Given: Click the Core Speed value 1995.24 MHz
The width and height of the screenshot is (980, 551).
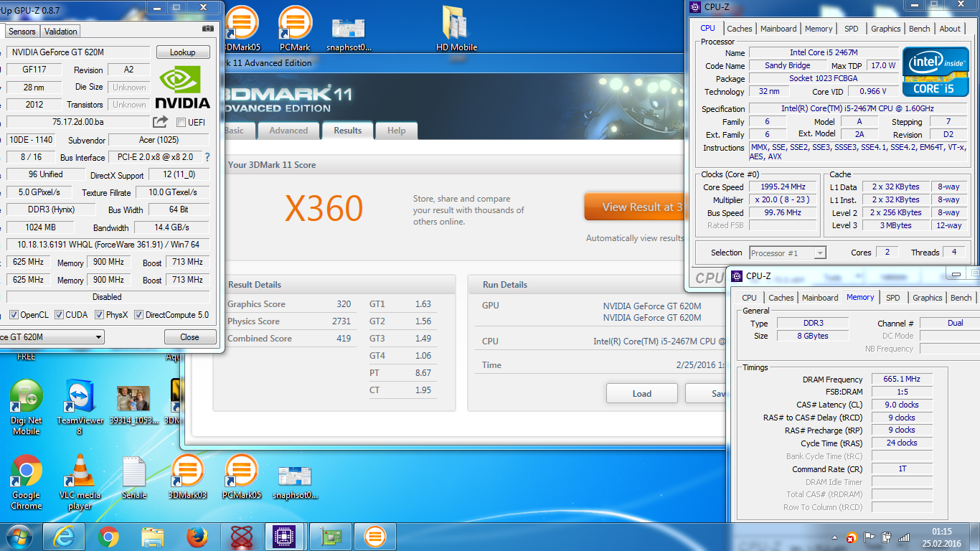Looking at the screenshot, I should [x=783, y=187].
